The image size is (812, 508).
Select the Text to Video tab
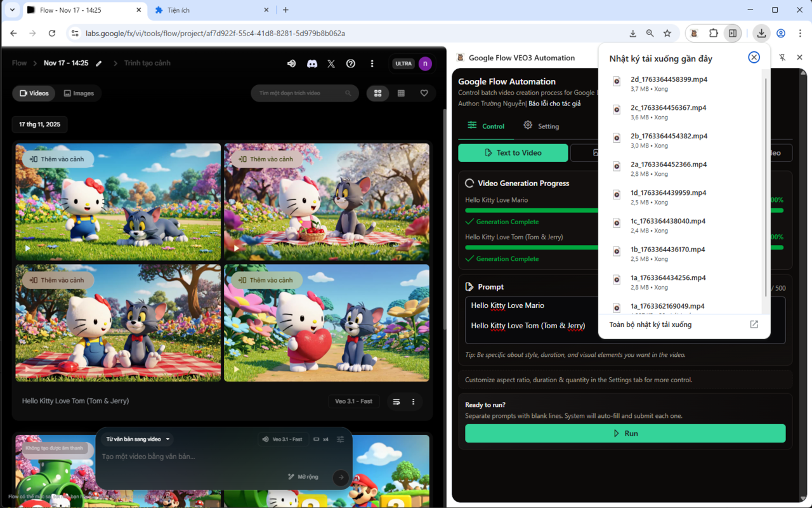tap(513, 152)
